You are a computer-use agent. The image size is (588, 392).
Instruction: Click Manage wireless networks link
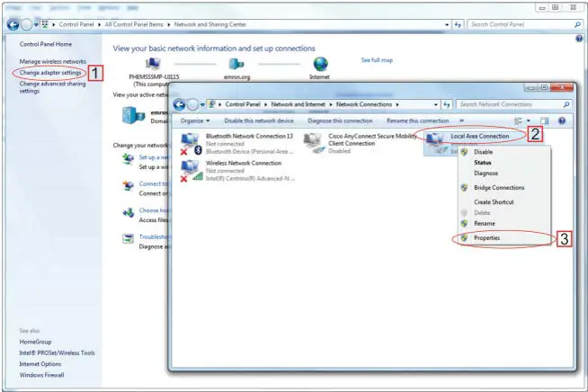[x=53, y=61]
